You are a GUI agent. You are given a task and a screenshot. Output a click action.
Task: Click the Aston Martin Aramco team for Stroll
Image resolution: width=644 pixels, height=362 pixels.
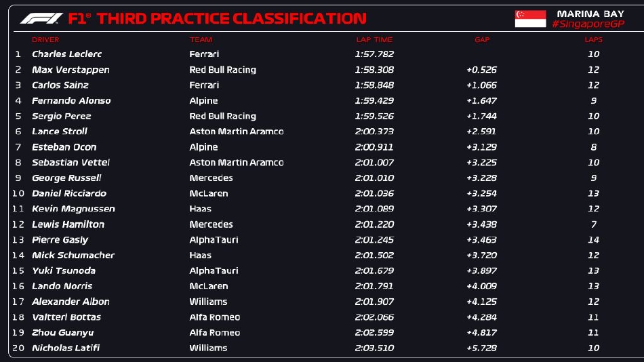point(236,132)
